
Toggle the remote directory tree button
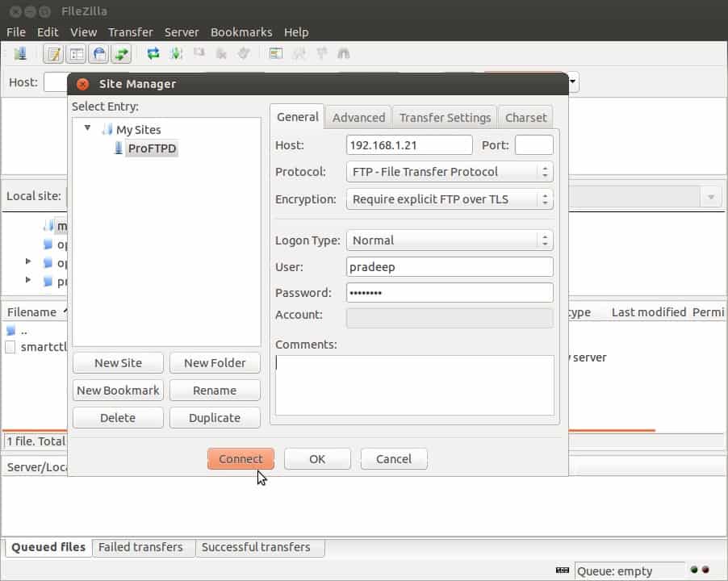click(x=99, y=54)
